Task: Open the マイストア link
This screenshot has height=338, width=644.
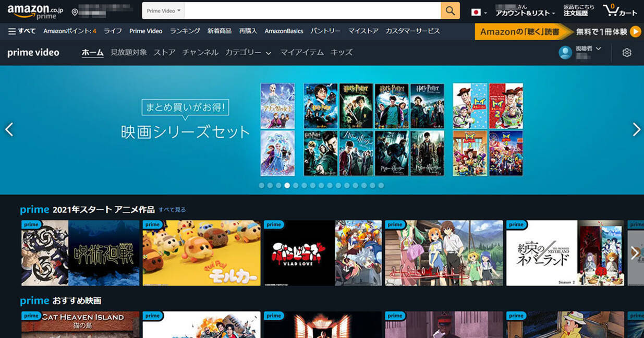Action: (363, 31)
